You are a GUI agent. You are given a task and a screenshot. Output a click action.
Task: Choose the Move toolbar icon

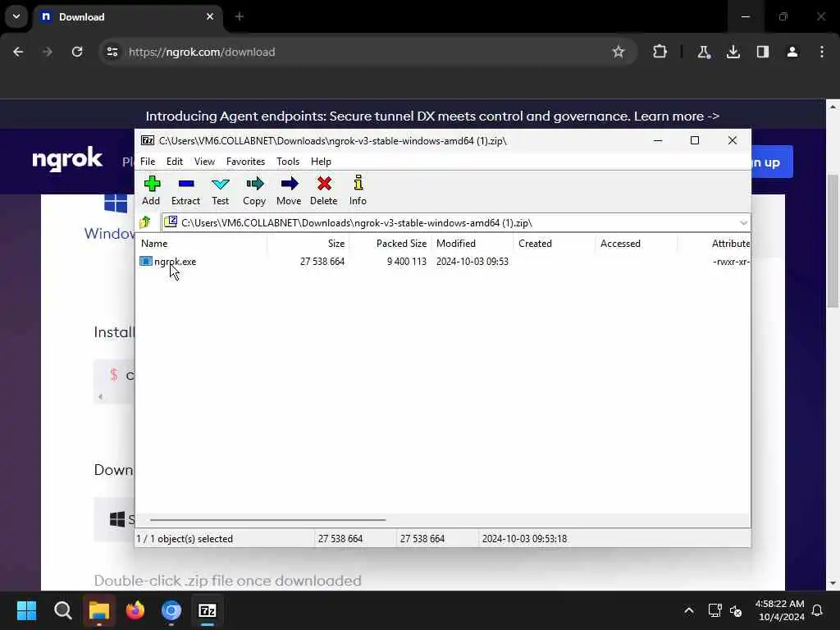pyautogui.click(x=289, y=190)
